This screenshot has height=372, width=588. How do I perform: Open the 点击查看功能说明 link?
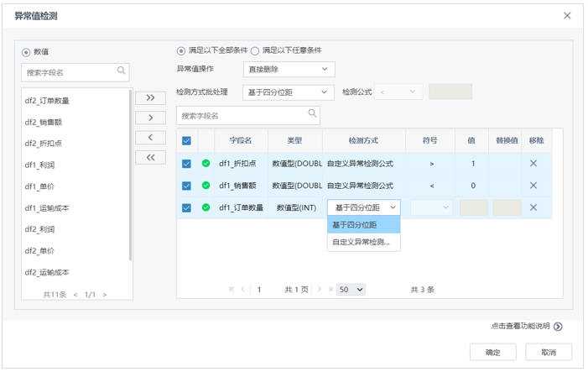click(526, 327)
